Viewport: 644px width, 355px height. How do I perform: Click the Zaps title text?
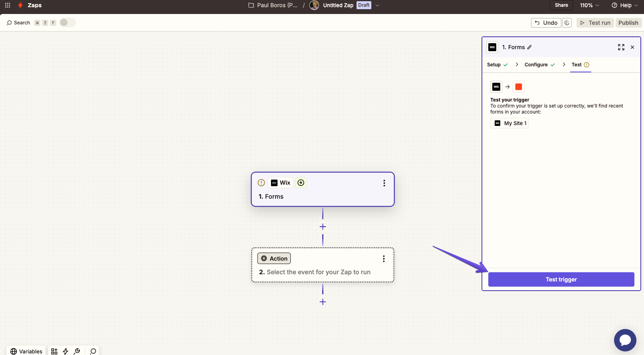tap(35, 5)
